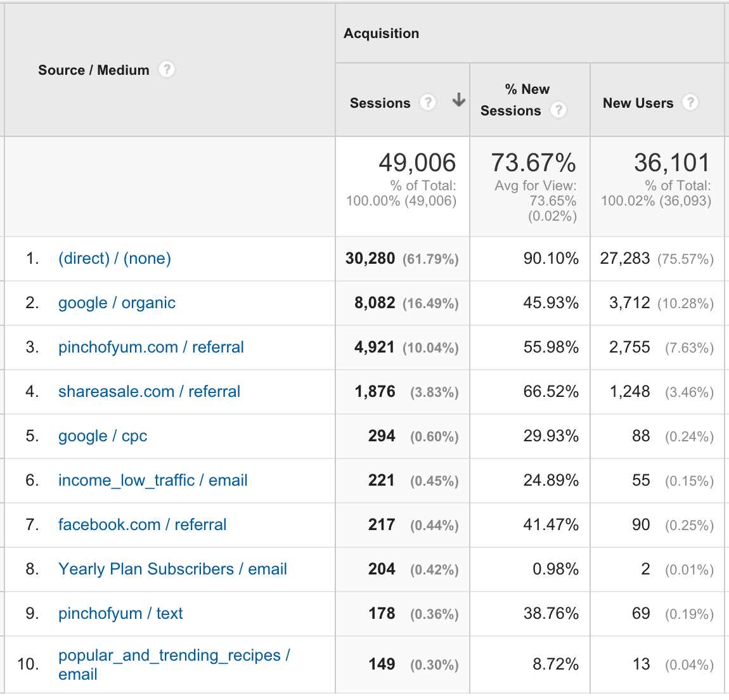Select google / cpc source link
This screenshot has width=729, height=700.
coord(103,436)
